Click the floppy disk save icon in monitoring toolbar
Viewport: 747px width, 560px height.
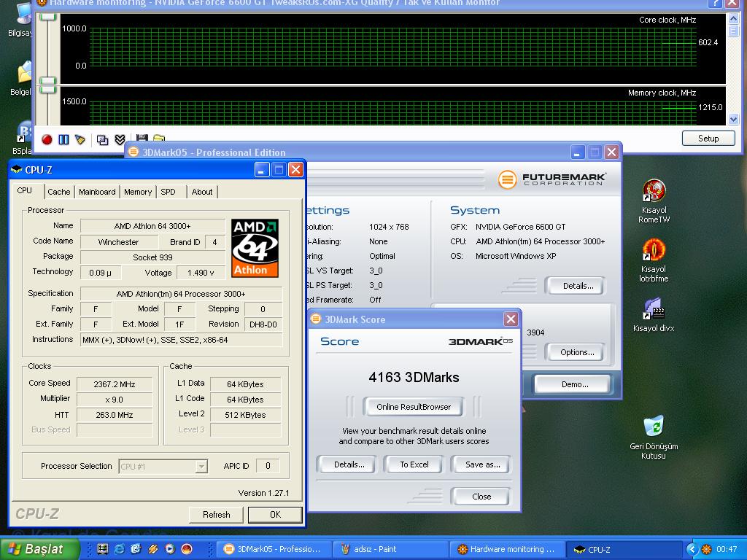142,138
